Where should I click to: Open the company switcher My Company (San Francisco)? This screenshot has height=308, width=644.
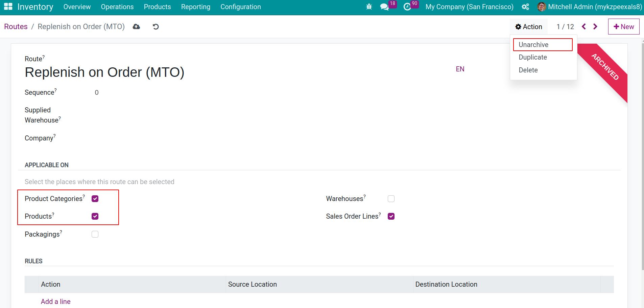tap(469, 7)
